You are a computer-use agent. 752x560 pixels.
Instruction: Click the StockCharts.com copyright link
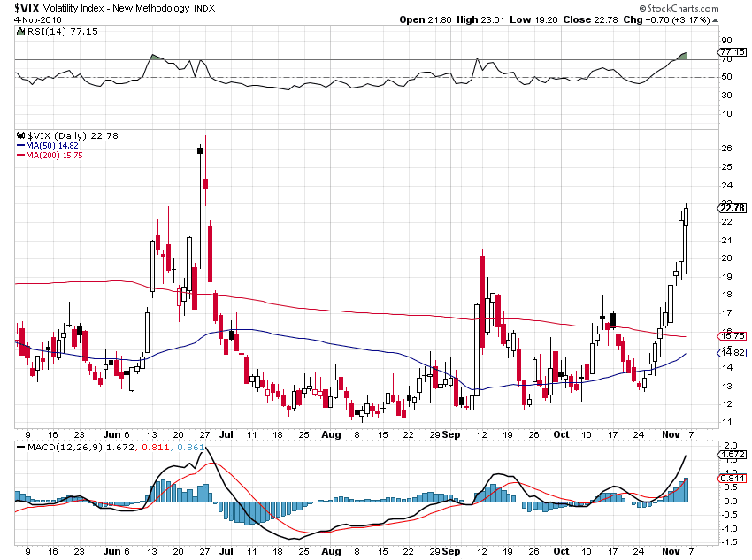coord(679,8)
